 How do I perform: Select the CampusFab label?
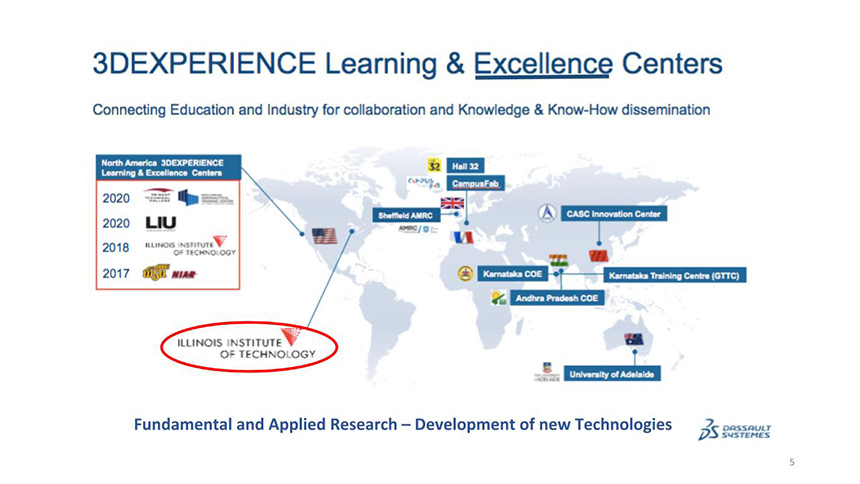(475, 184)
